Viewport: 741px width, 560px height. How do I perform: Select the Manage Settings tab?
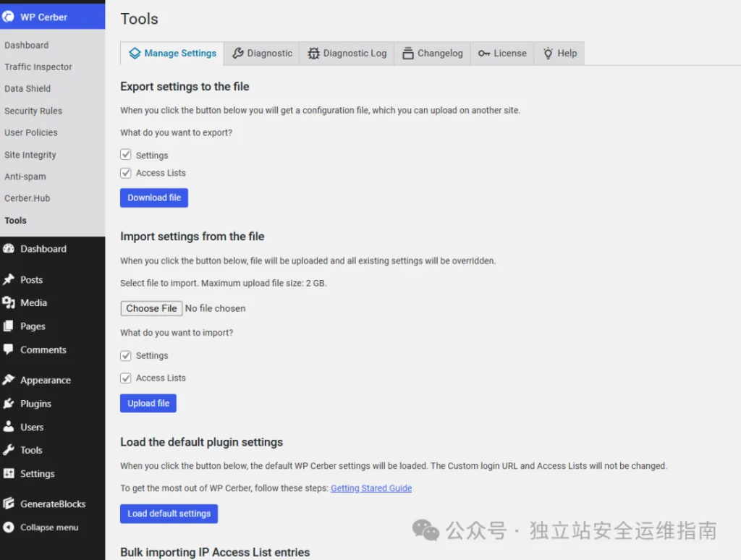click(x=172, y=54)
